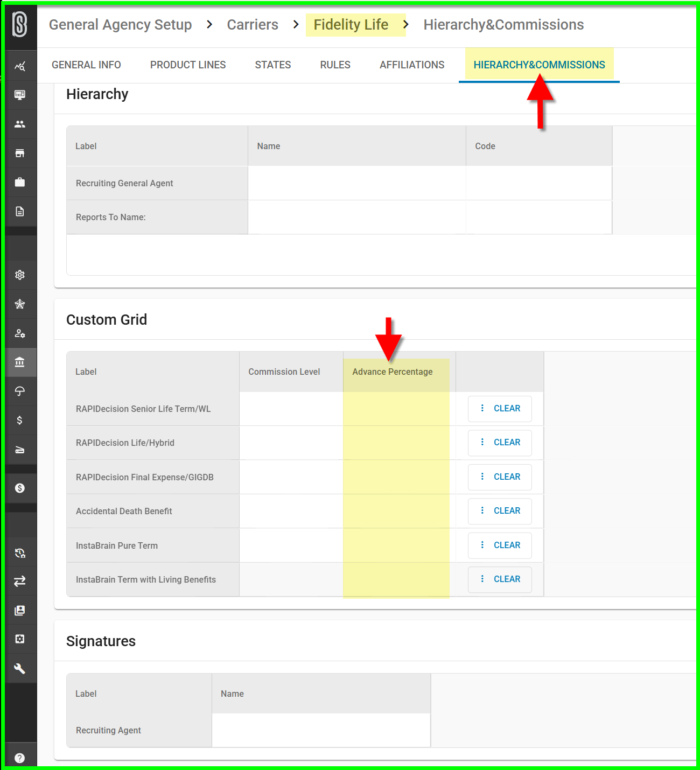Screen dimensions: 700x770
Task: Open three-dot menu for Accidental Death Benefit
Action: (482, 510)
